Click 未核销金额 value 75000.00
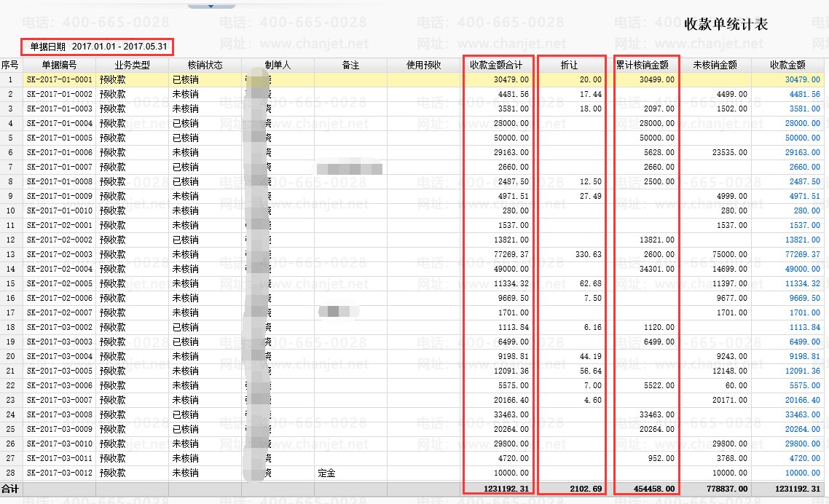This screenshot has height=504, width=829. point(730,254)
